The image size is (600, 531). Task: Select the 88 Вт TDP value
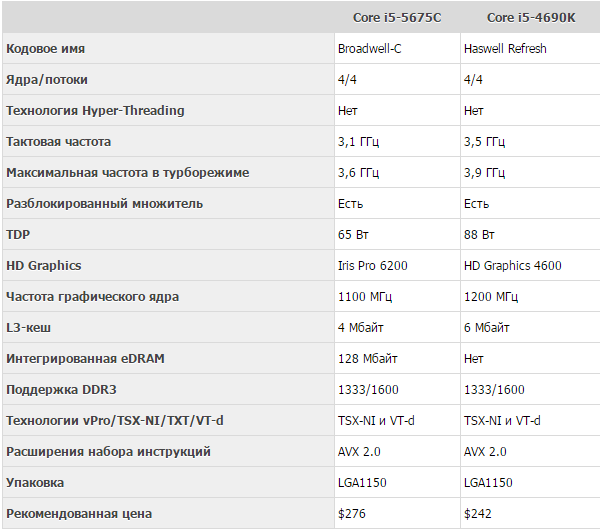click(x=480, y=235)
